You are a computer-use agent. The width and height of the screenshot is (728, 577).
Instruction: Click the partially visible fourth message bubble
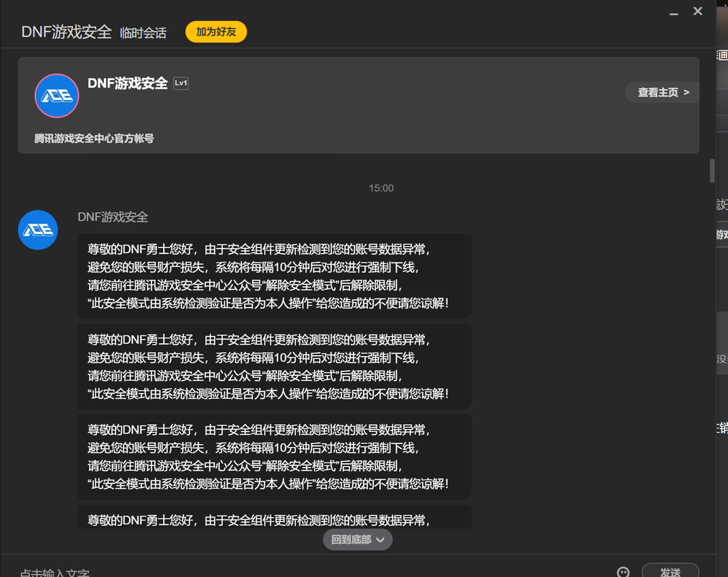tap(274, 517)
